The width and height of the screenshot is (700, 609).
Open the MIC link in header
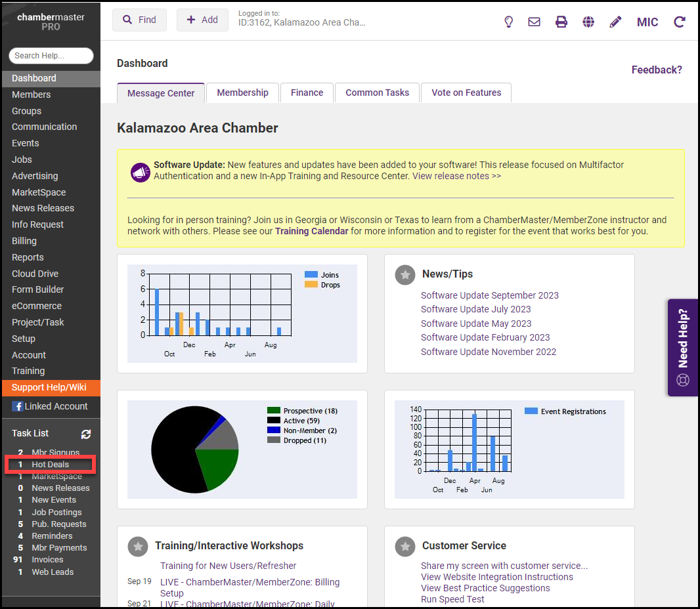click(x=647, y=22)
